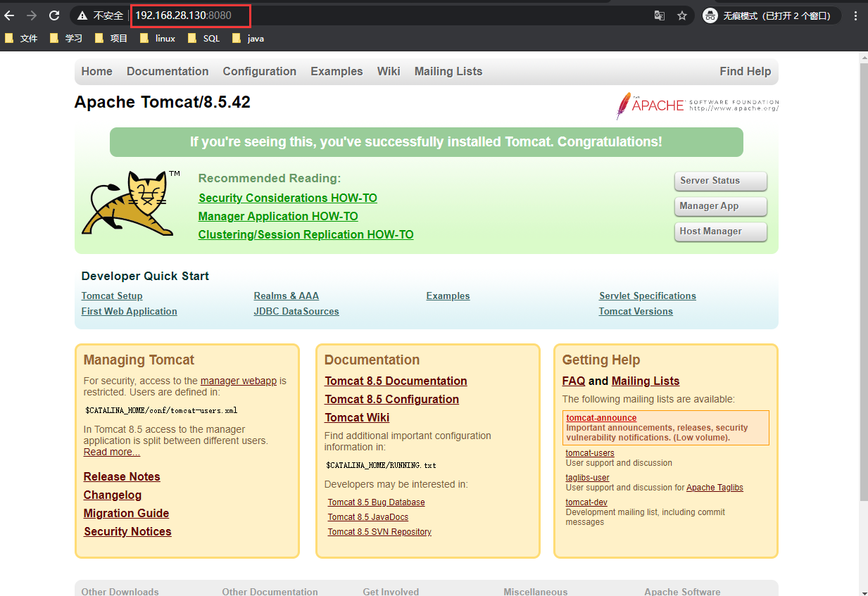
Task: Open the Security Notices link
Action: 127,532
